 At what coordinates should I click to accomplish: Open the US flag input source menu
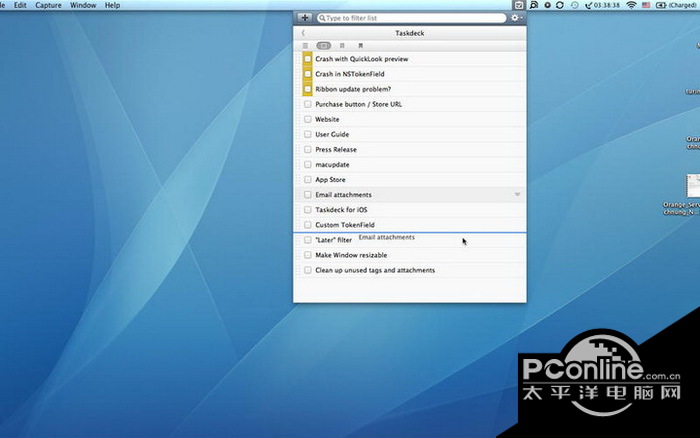point(648,5)
